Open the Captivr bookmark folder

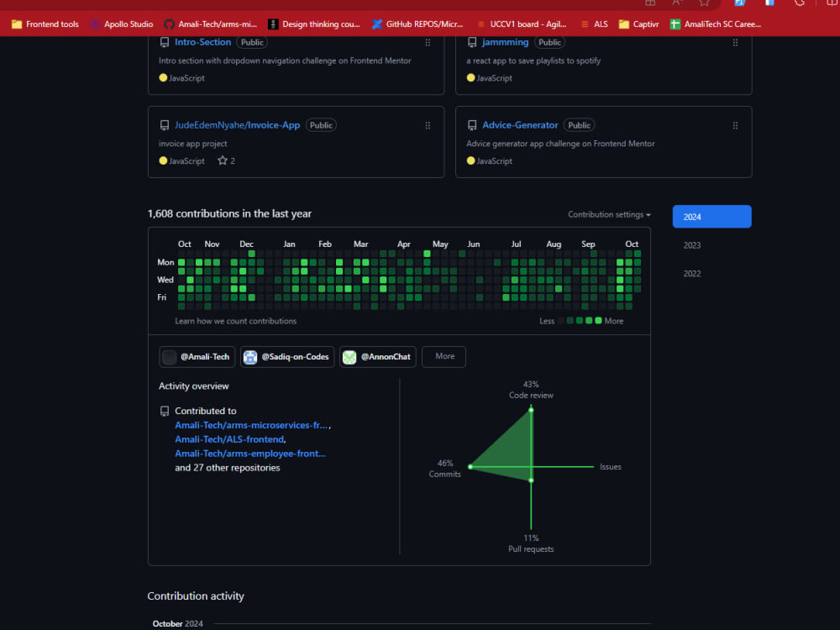click(x=638, y=24)
